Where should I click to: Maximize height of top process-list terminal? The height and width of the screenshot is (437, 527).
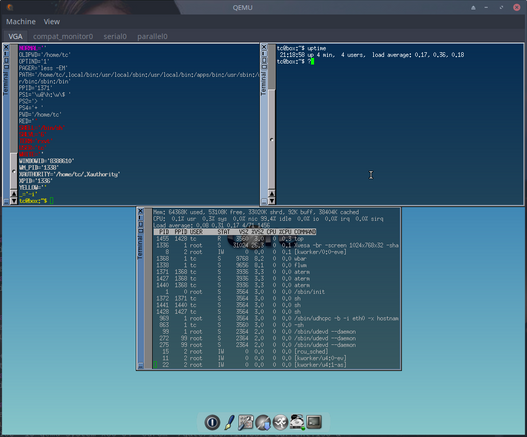[140, 224]
